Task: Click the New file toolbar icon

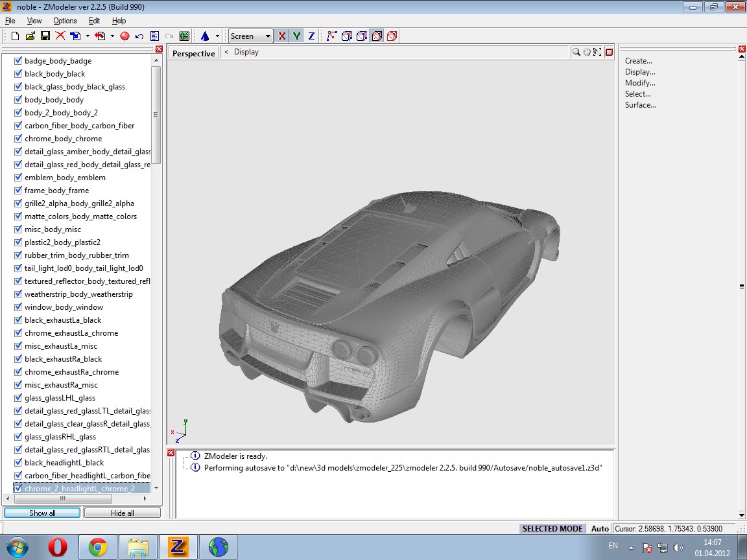Action: pos(15,36)
